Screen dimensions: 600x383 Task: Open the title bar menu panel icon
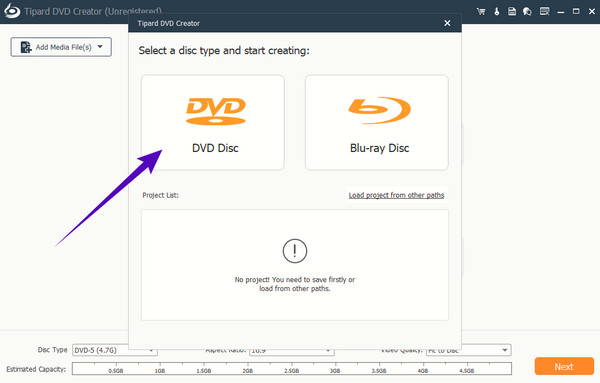pyautogui.click(x=545, y=11)
